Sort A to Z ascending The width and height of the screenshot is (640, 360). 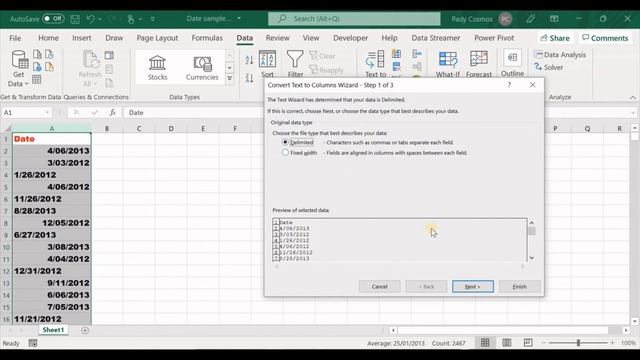(x=249, y=60)
